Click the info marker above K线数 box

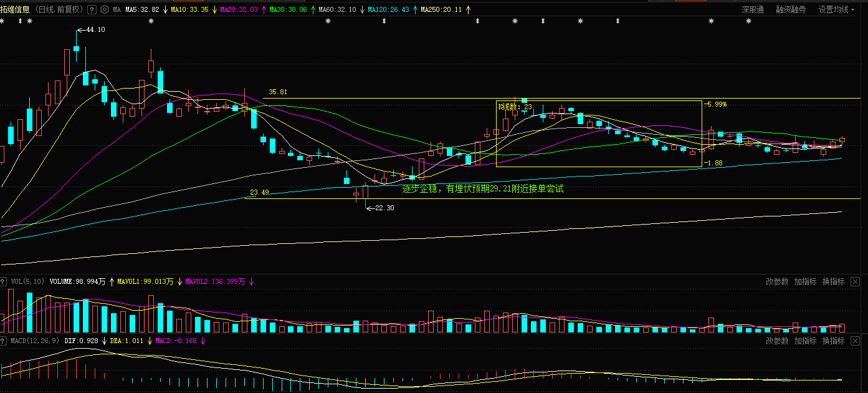515,21
